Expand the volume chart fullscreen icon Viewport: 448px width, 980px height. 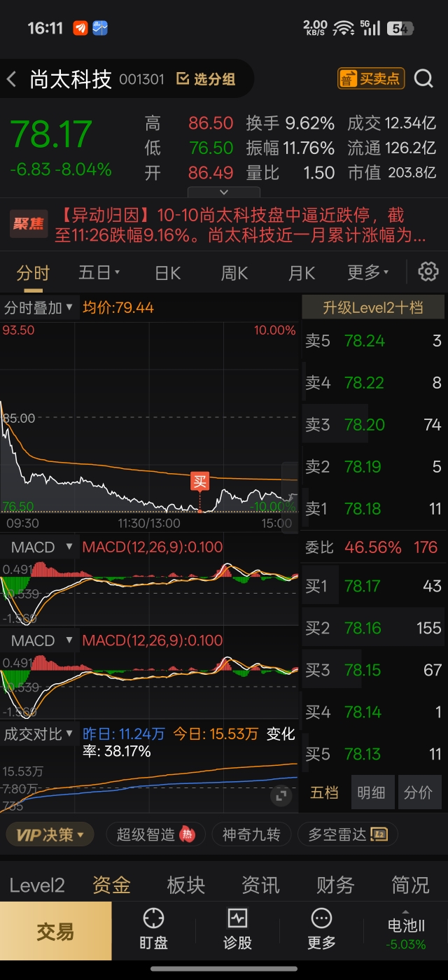click(280, 795)
